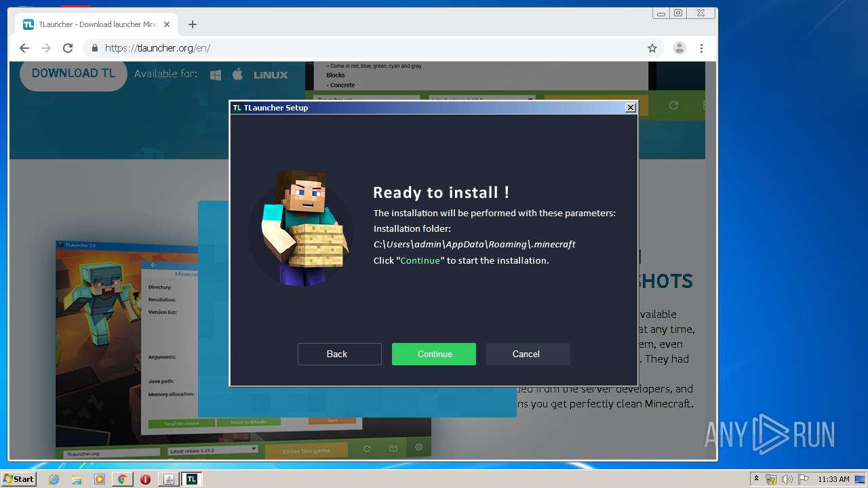Switch to Chrome in the taskbar

123,479
